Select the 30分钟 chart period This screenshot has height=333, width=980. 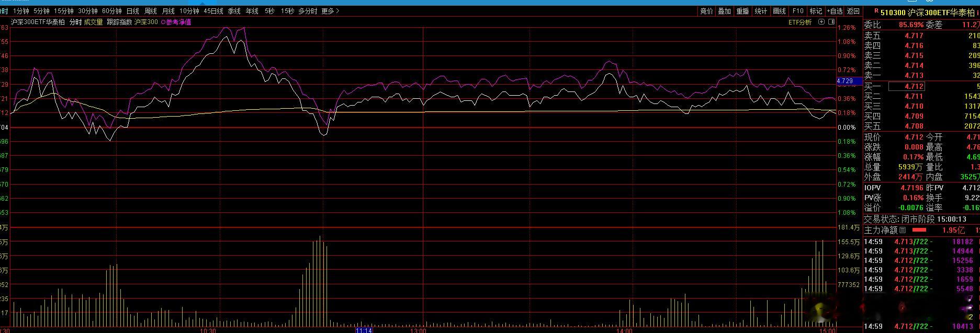(x=88, y=11)
